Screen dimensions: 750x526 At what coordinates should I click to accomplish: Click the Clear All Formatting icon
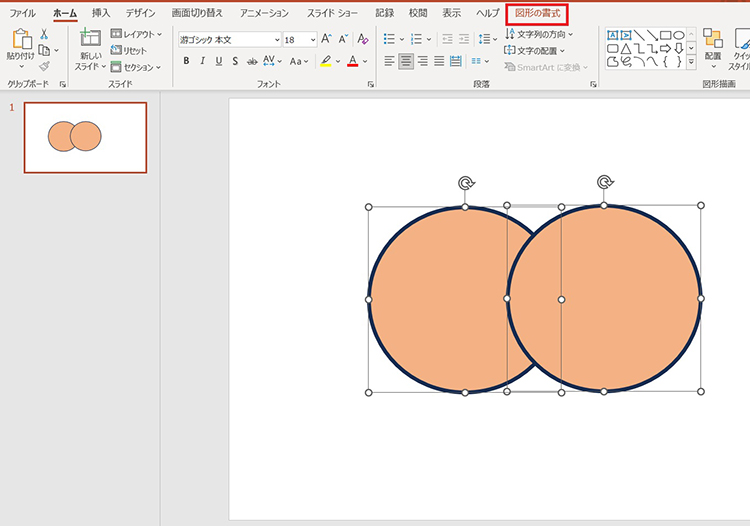tap(363, 39)
